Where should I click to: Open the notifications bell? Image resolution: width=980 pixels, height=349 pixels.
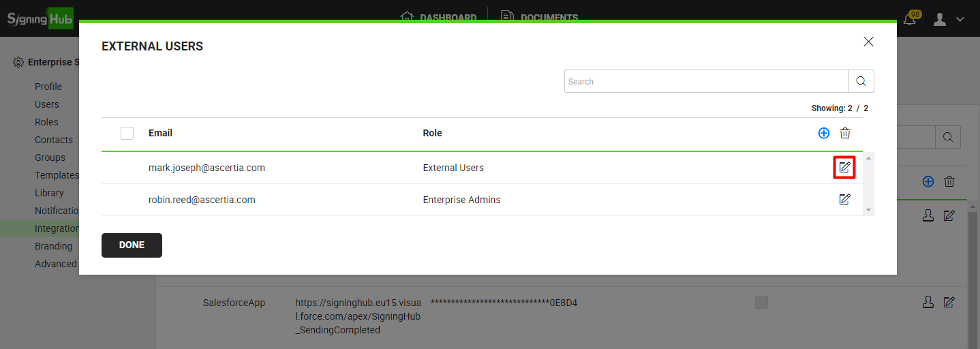tap(909, 19)
